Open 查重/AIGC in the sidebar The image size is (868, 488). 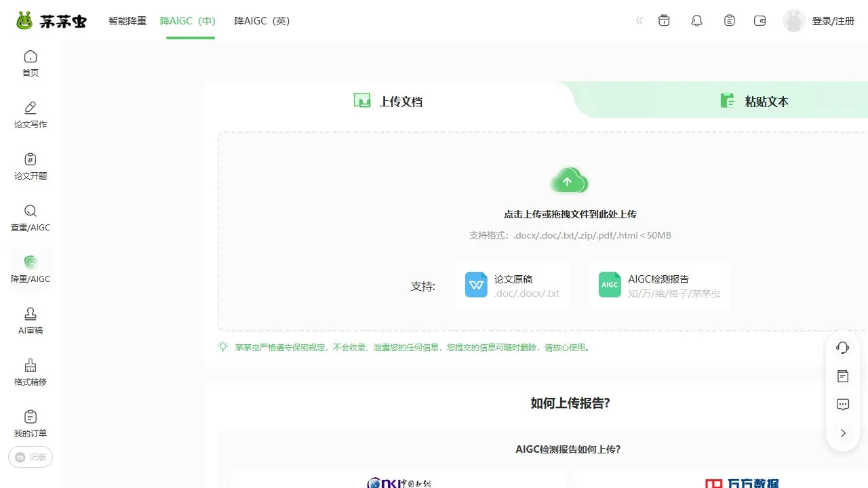point(31,218)
